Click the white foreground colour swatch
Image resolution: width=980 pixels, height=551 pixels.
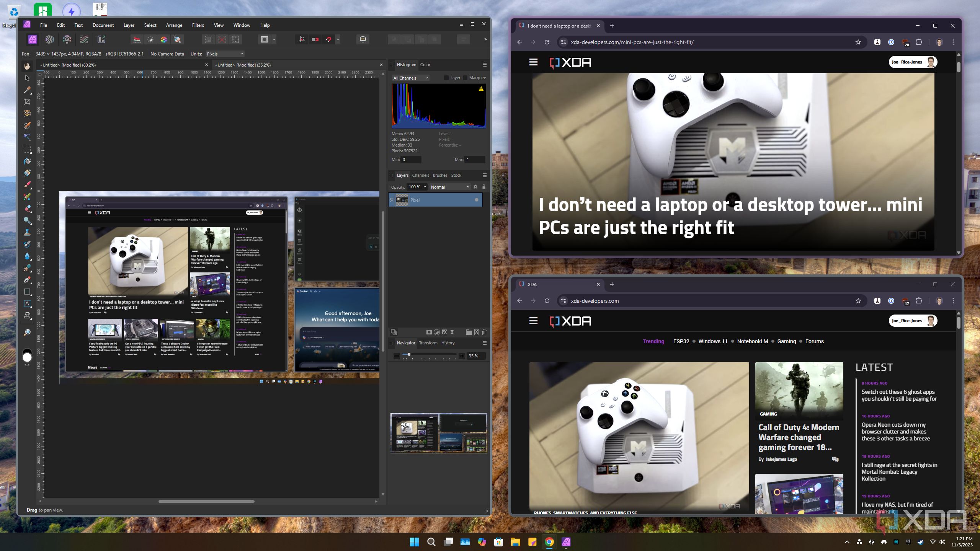click(27, 357)
